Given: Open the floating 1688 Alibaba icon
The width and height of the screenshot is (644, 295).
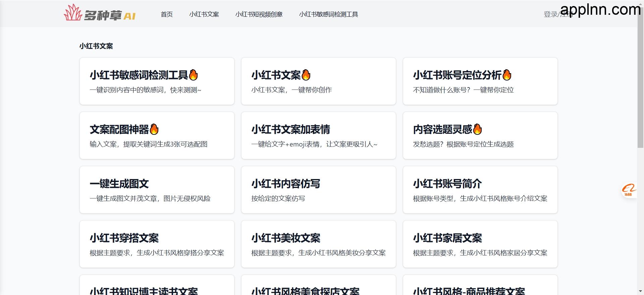Looking at the screenshot, I should pyautogui.click(x=629, y=190).
